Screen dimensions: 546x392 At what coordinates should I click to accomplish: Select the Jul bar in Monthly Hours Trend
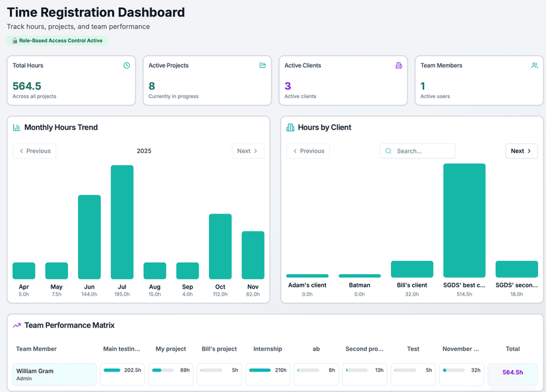click(122, 221)
